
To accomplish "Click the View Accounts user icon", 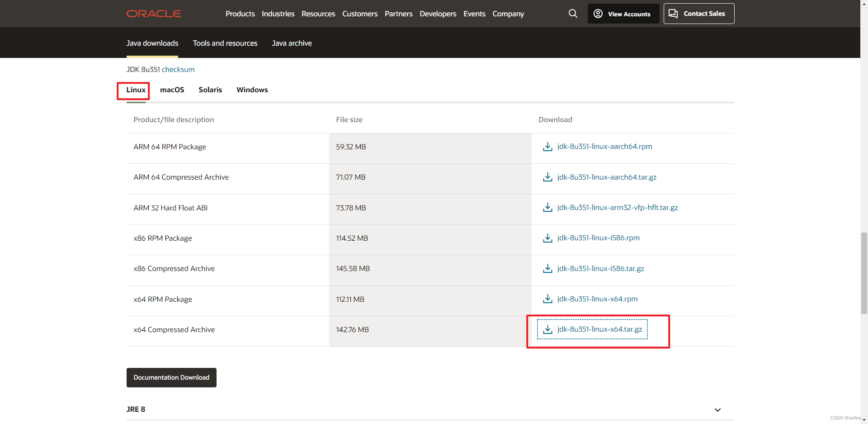I will point(598,14).
